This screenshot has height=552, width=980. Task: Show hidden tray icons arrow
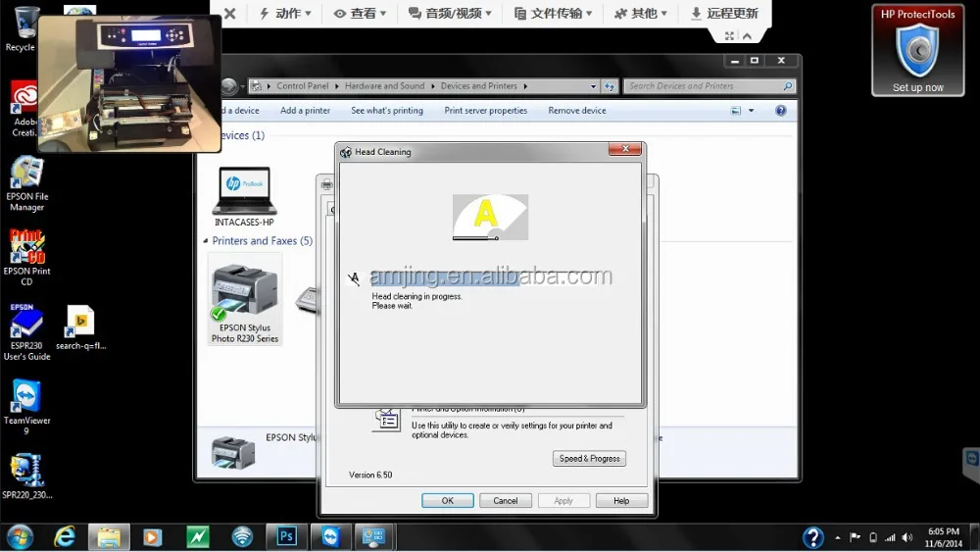(838, 537)
